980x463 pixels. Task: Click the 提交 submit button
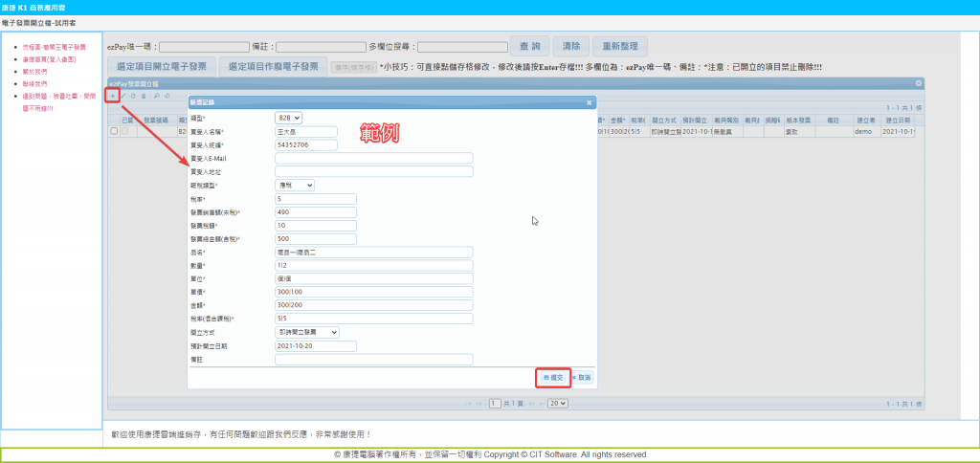point(553,378)
